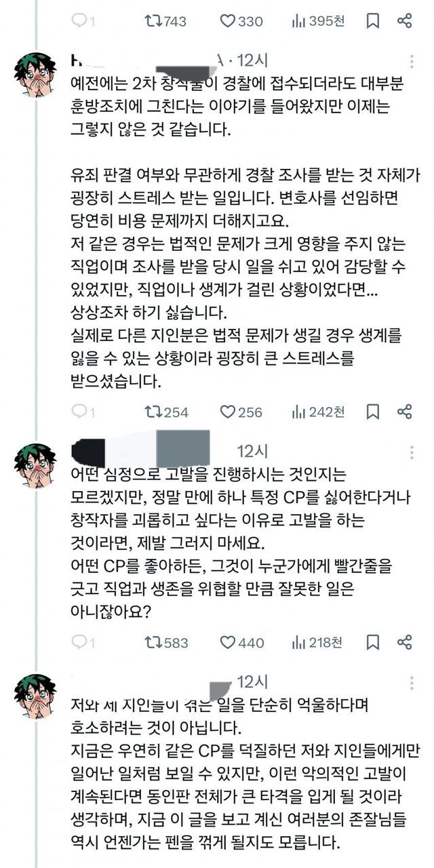
Task: Expand more options on the last tweet
Action: coord(412,681)
